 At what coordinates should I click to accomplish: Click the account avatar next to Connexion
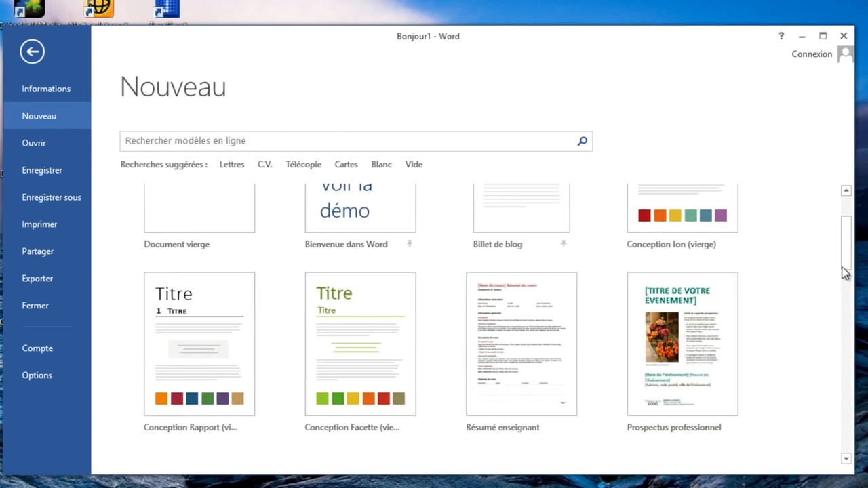click(845, 54)
